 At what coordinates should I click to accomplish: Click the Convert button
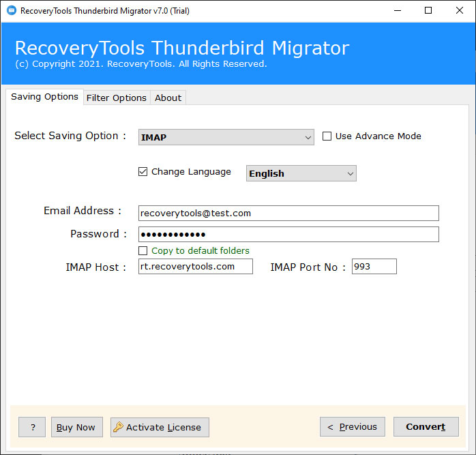point(426,427)
